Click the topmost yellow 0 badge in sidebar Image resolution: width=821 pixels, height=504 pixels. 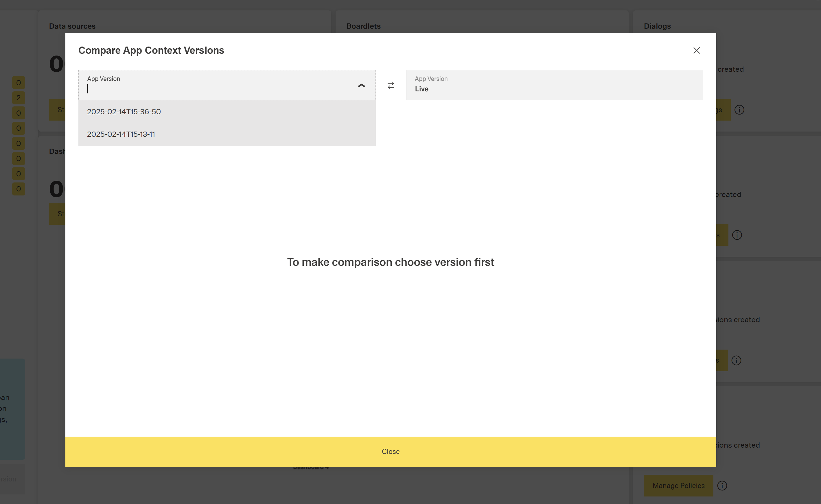18,82
